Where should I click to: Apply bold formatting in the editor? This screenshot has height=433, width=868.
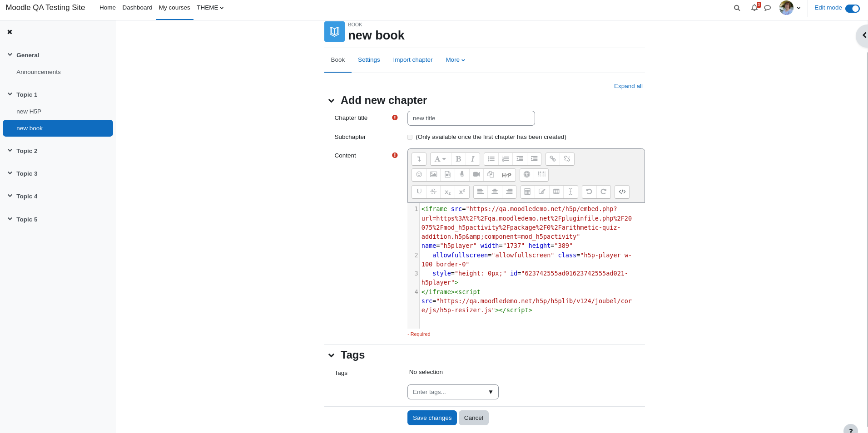coord(458,159)
